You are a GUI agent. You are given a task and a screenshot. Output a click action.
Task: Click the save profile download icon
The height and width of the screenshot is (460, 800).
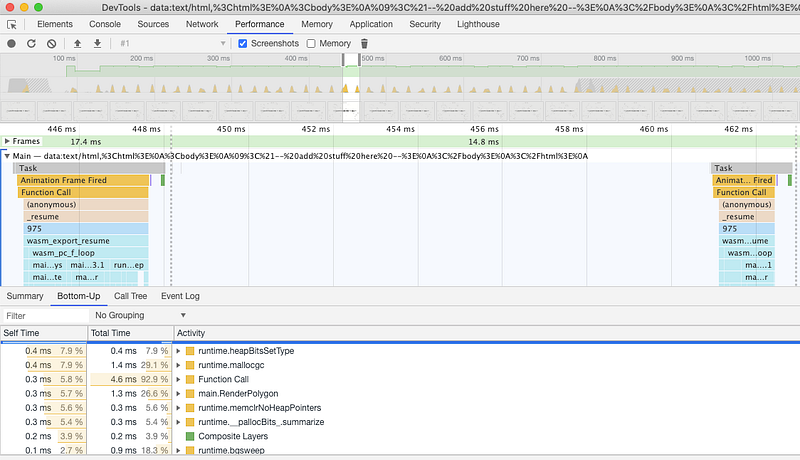pyautogui.click(x=97, y=44)
